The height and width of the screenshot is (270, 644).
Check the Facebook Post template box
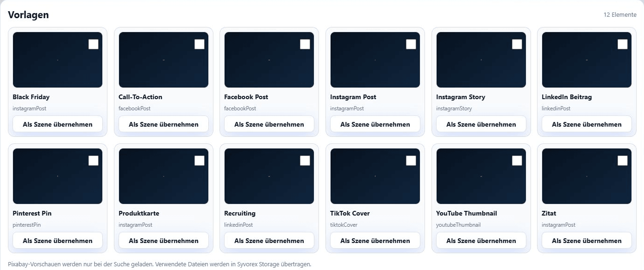(x=305, y=44)
